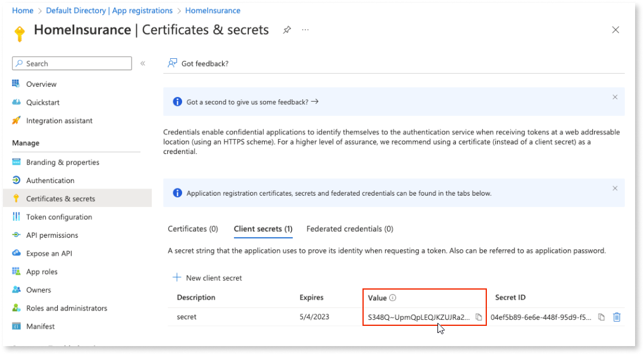
Task: Click the Authentication icon
Action: coord(16,180)
